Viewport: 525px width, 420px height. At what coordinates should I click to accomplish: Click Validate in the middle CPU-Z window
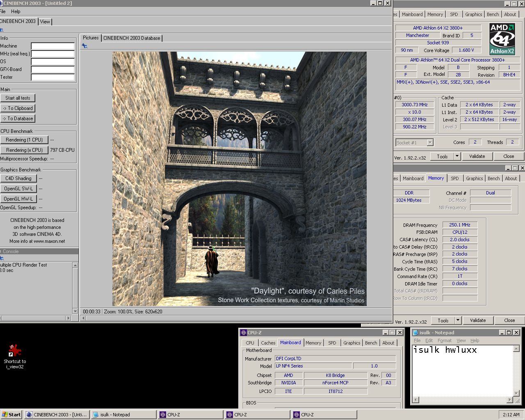(478, 320)
